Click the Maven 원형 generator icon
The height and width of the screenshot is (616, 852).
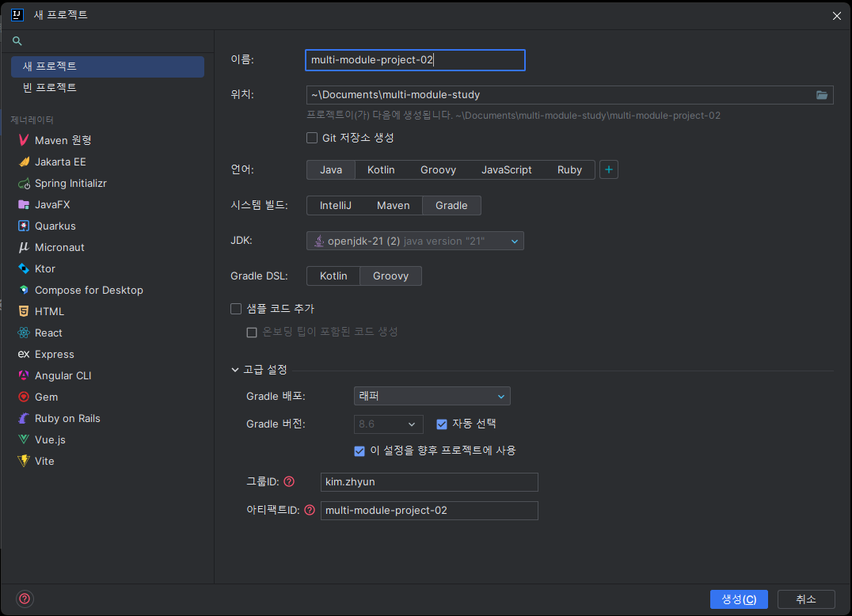tap(24, 140)
